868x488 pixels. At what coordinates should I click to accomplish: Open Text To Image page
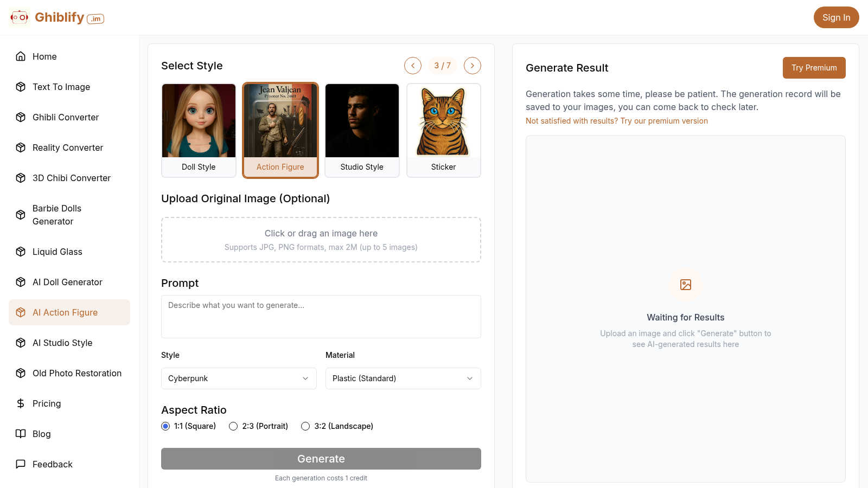pyautogui.click(x=69, y=87)
